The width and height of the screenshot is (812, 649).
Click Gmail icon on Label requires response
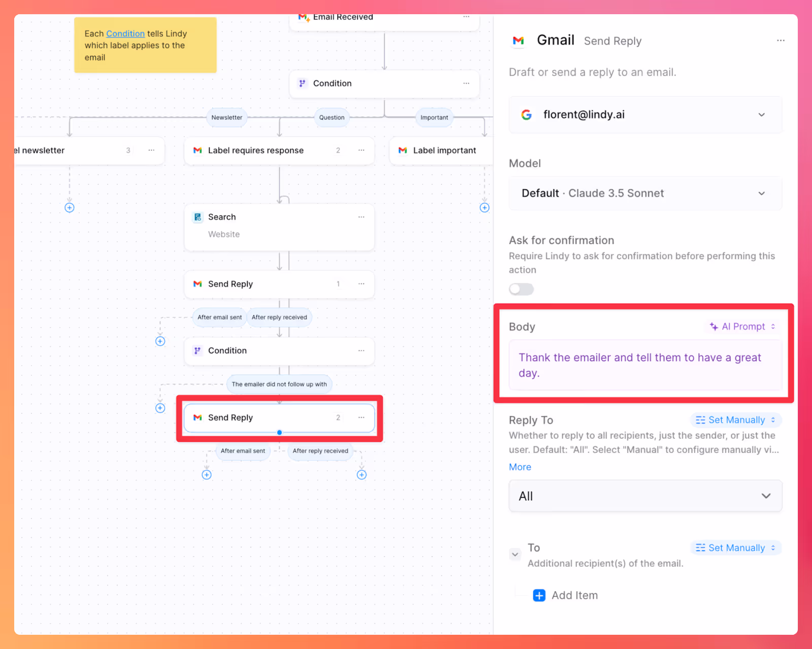click(197, 150)
